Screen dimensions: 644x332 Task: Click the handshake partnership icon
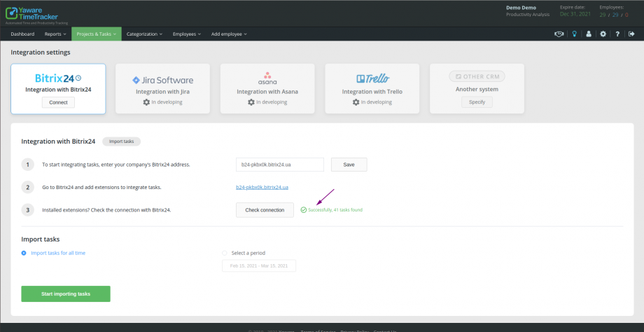pos(559,34)
